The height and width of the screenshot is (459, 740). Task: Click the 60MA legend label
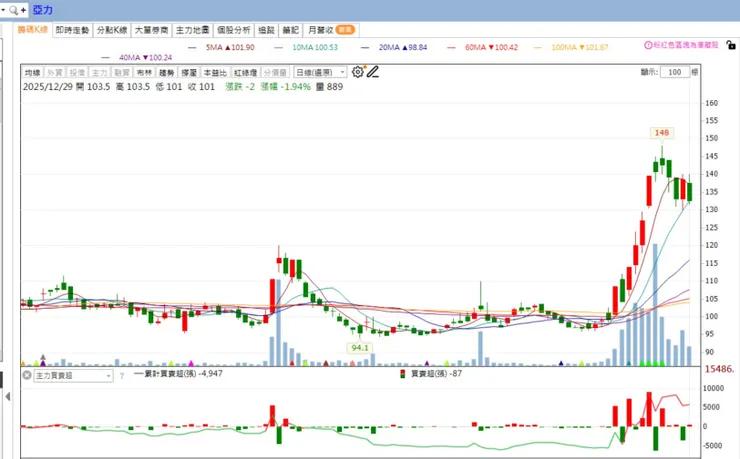(x=491, y=47)
